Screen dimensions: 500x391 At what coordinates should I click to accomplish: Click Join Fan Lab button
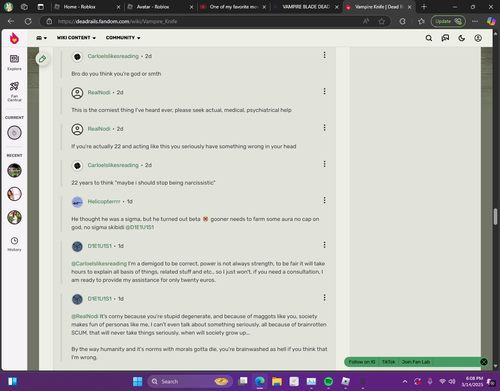point(416,362)
